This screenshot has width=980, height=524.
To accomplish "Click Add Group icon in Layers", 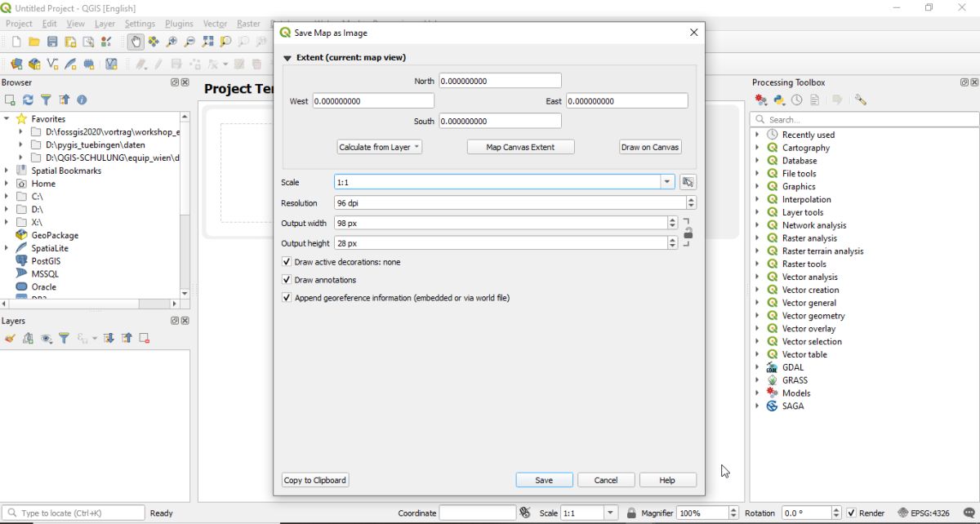I will 28,338.
